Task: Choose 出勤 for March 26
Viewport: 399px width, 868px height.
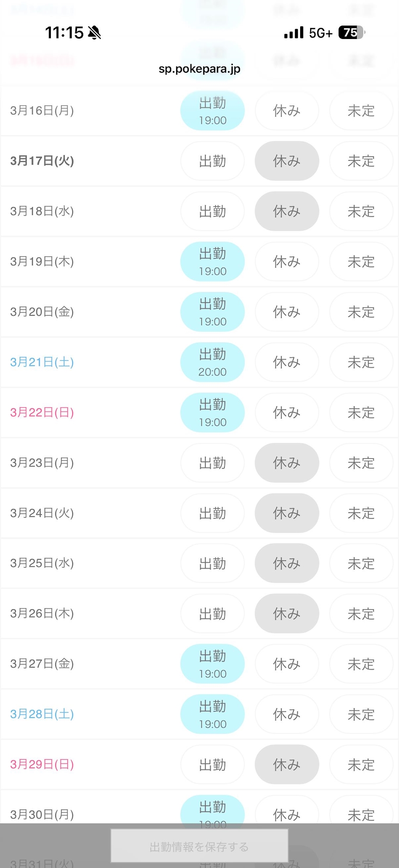Action: click(212, 614)
